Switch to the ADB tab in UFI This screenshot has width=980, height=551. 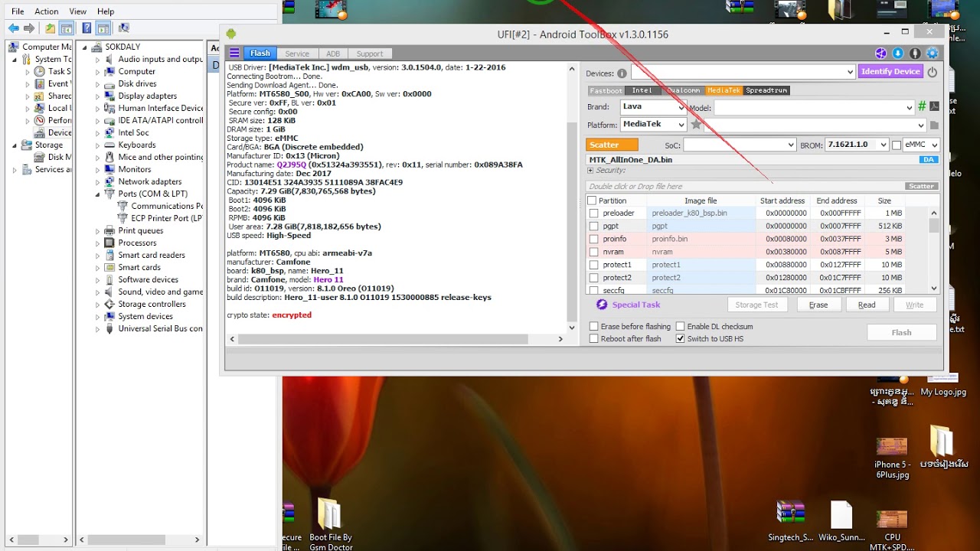pos(333,54)
